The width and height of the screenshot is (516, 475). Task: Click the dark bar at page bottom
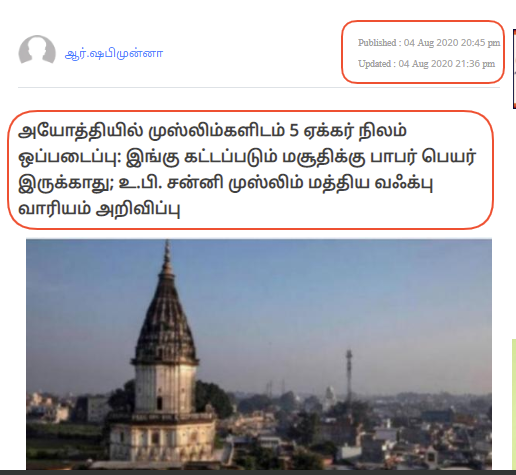click(258, 472)
